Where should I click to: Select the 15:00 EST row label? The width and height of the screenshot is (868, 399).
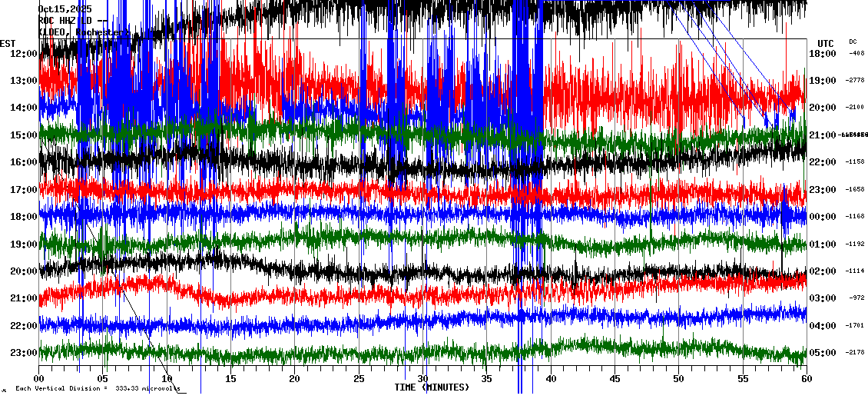(x=25, y=135)
